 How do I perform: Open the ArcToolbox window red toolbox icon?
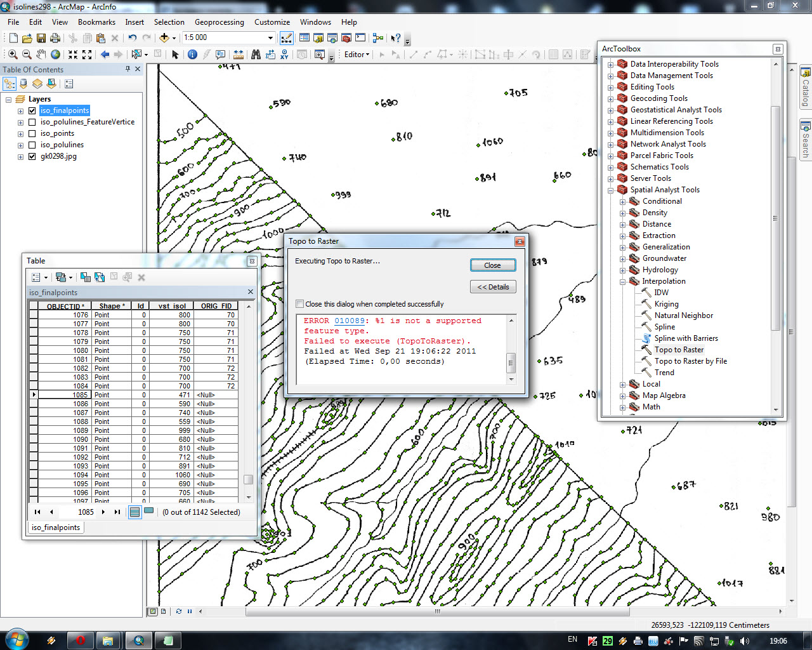[x=346, y=38]
